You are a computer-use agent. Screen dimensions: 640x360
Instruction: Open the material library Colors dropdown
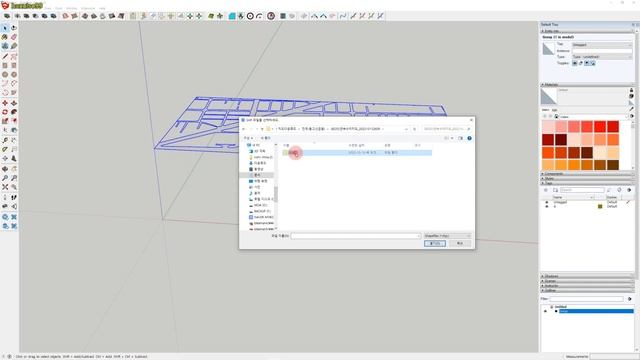tap(592, 117)
